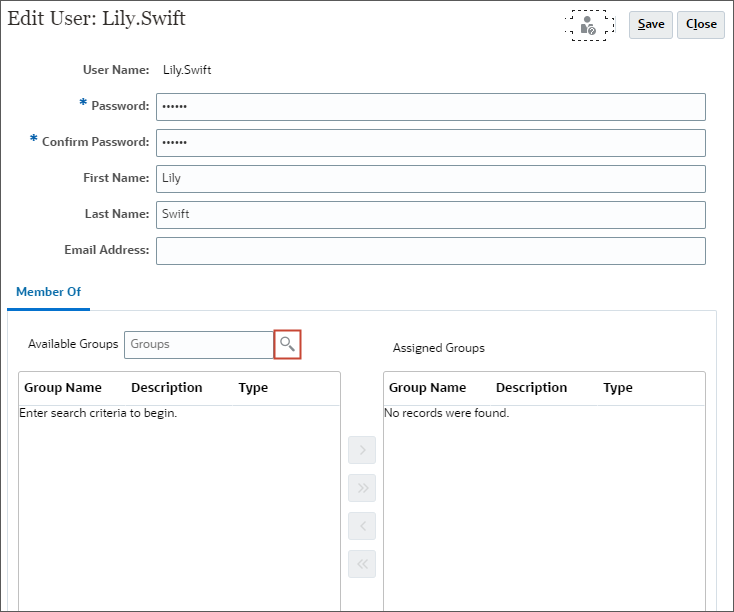Click the user status icon beside Save
The width and height of the screenshot is (734, 612).
tap(588, 25)
